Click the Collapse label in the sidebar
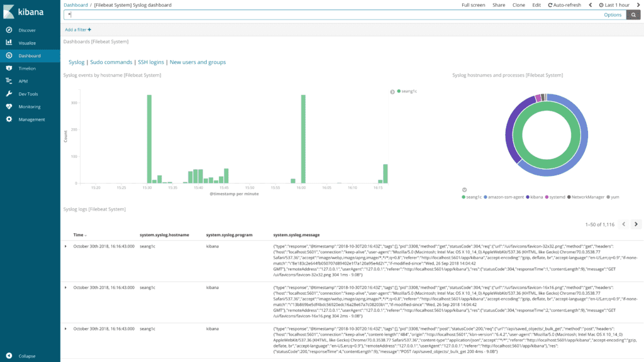Image resolution: width=644 pixels, height=362 pixels. pos(26,356)
